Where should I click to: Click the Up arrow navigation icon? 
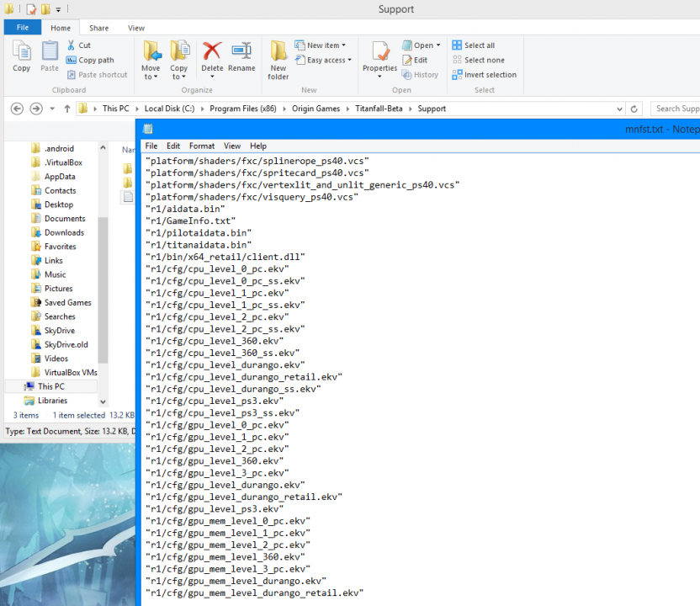click(67, 109)
